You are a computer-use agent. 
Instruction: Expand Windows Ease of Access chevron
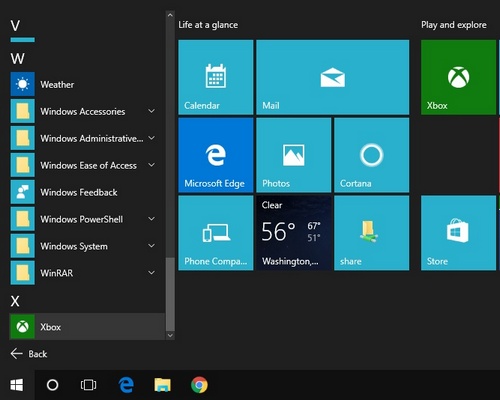(x=151, y=165)
